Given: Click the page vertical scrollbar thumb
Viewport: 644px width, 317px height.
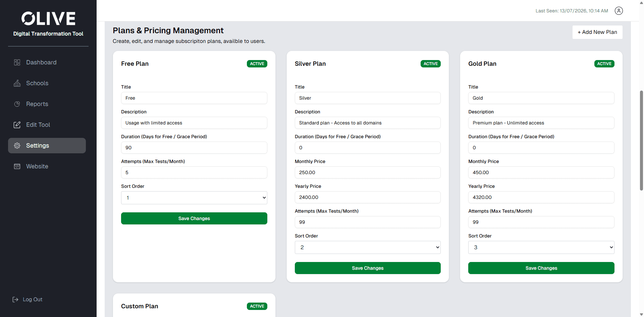Looking at the screenshot, I should tap(641, 140).
